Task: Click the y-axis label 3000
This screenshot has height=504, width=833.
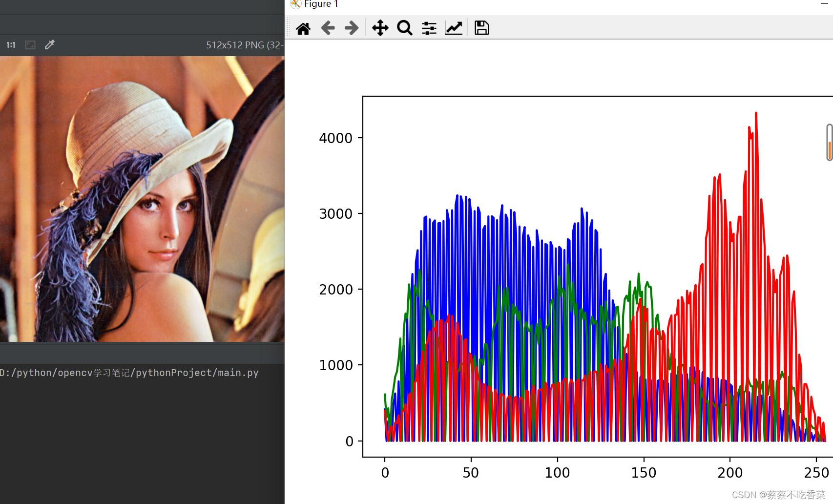Action: [x=336, y=214]
